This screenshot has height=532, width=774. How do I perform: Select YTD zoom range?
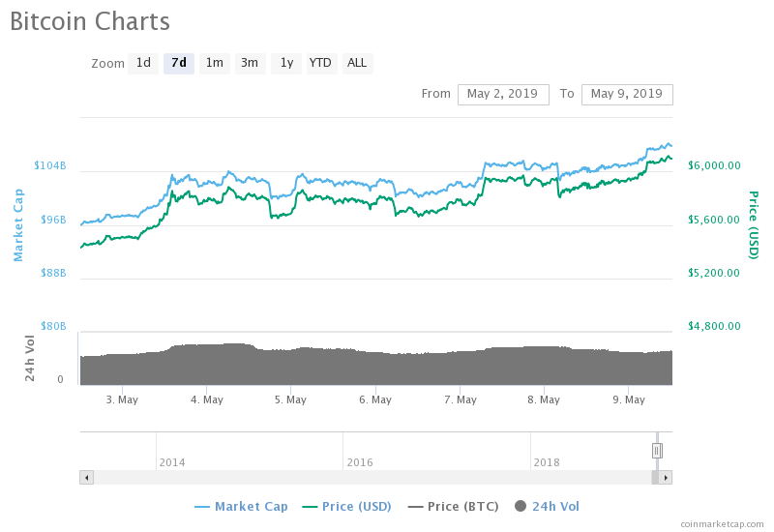pos(320,63)
